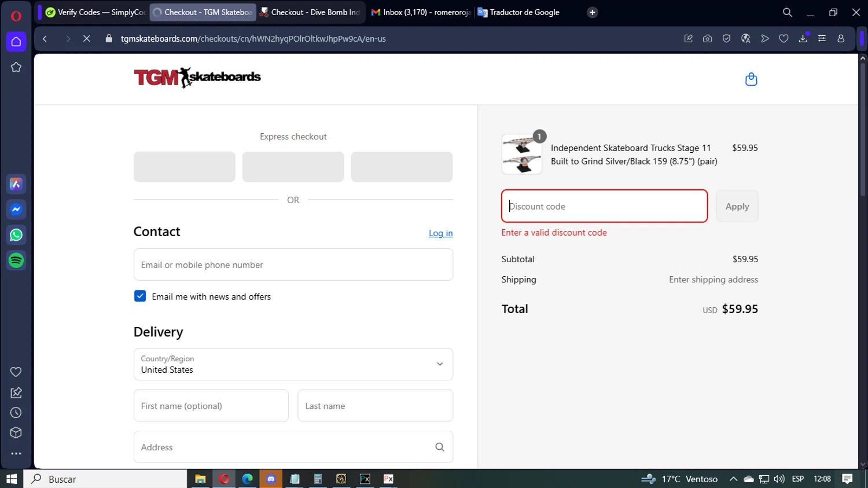
Task: Open Aria AI icon in sidebar
Action: pyautogui.click(x=16, y=184)
